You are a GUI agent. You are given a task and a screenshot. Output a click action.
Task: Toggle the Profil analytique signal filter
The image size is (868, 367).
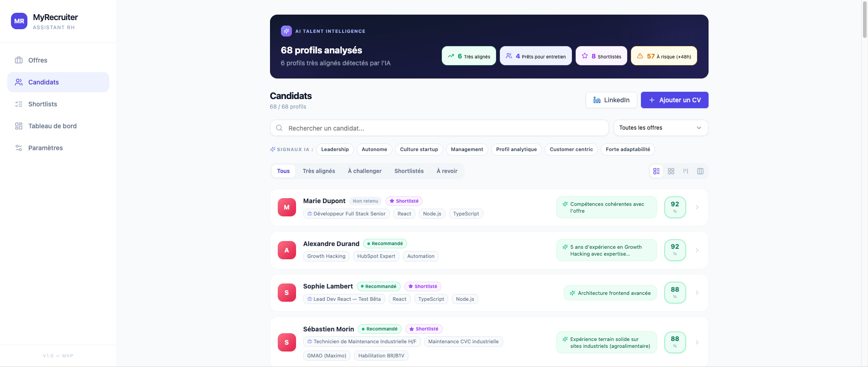click(516, 149)
